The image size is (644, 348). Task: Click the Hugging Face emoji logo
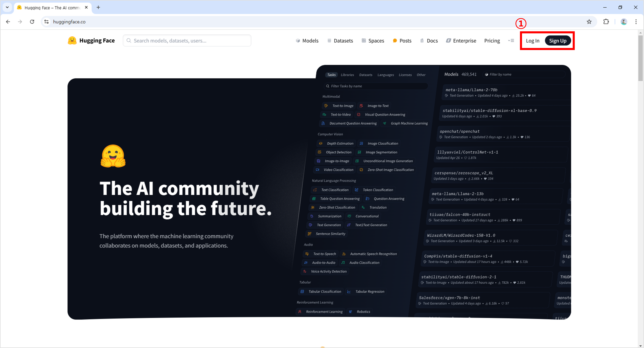click(x=72, y=41)
